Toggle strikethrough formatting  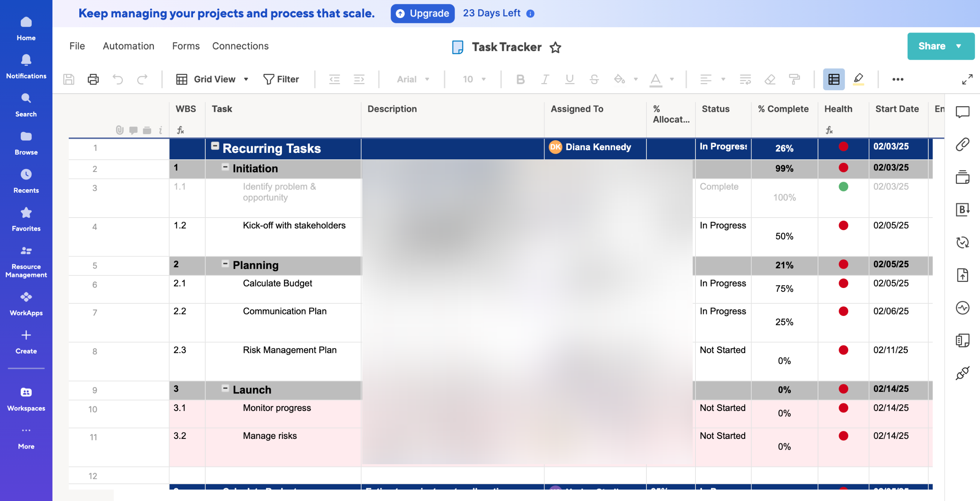(594, 79)
